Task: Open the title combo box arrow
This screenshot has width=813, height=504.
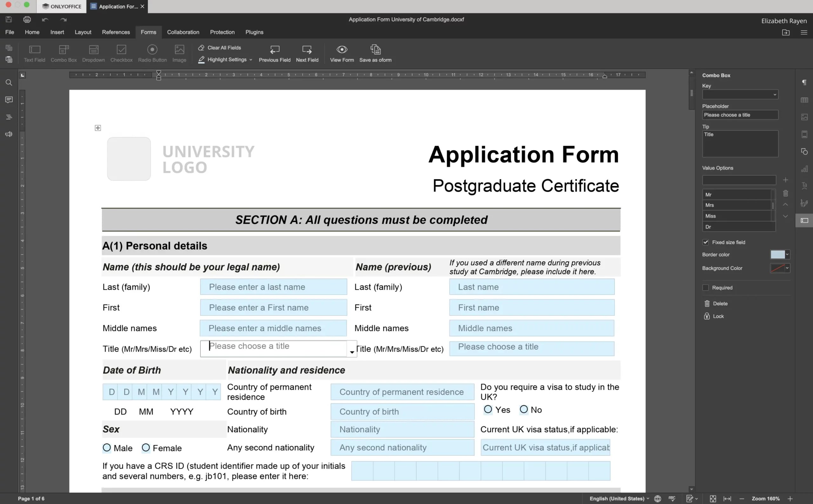Action: pos(352,352)
